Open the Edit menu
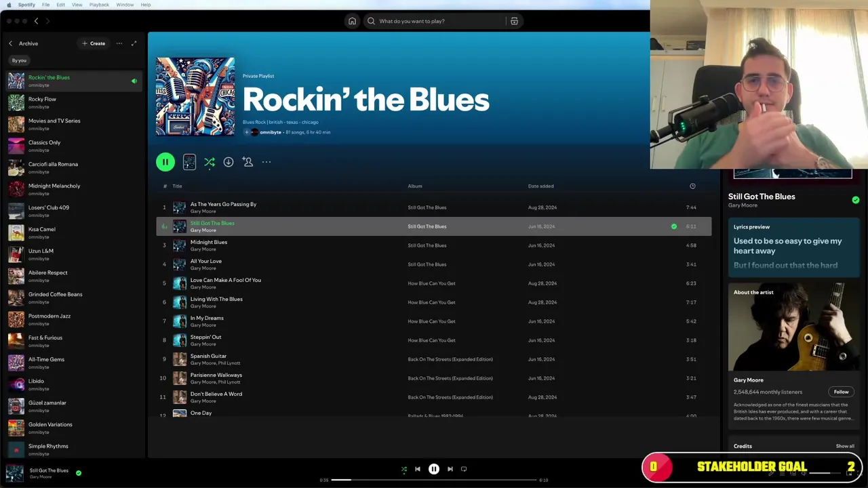Image resolution: width=868 pixels, height=488 pixels. [x=60, y=5]
